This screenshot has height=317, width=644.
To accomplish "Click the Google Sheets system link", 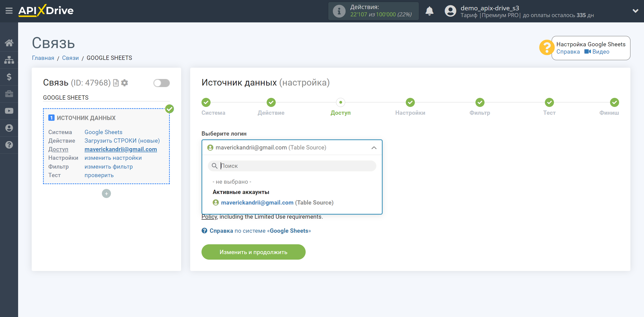I will 103,132.
